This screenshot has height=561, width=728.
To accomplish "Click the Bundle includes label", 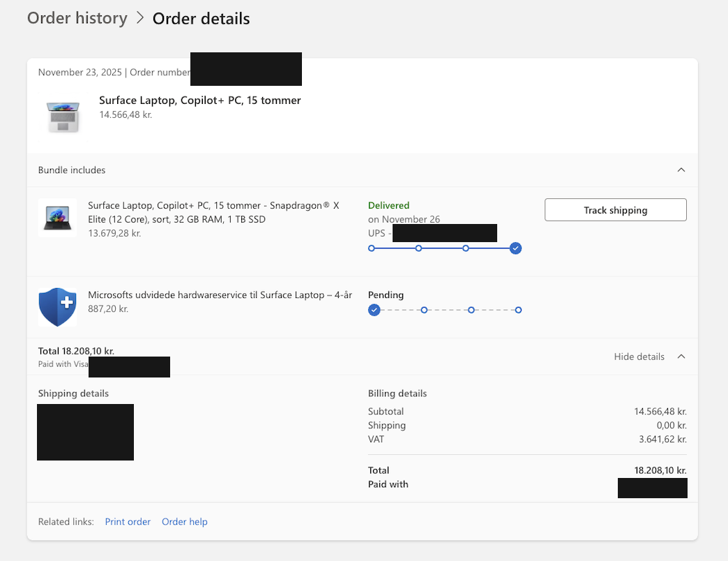I will [72, 170].
